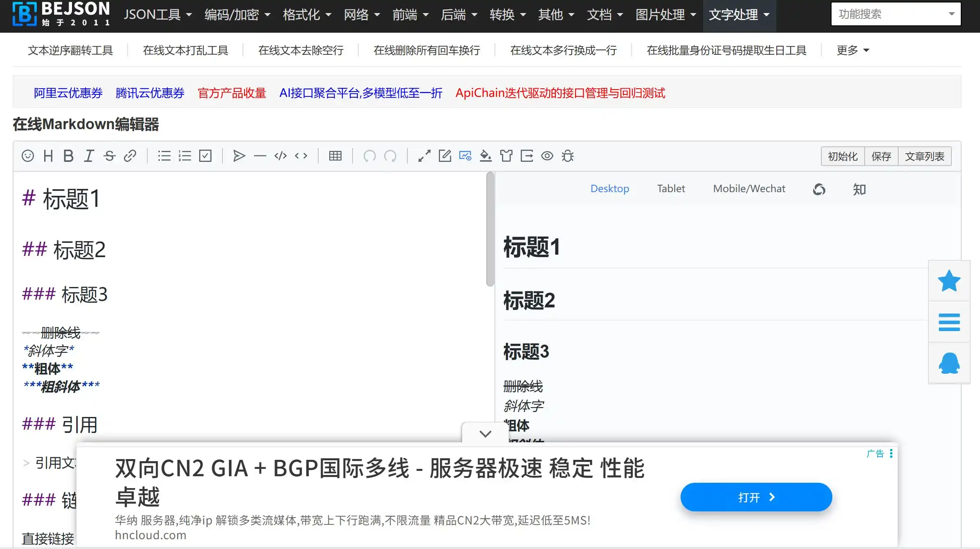Insert an unordered bullet list
Viewport: 980px width, 549px height.
pos(164,156)
